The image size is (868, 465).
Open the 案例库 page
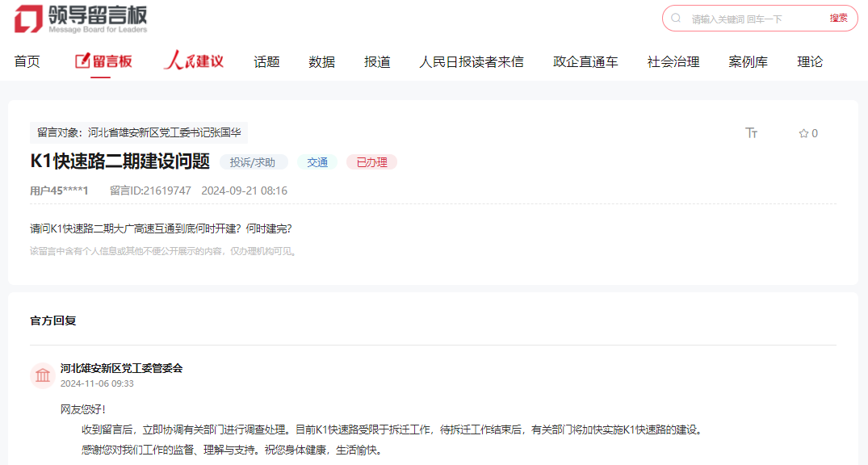(x=748, y=61)
